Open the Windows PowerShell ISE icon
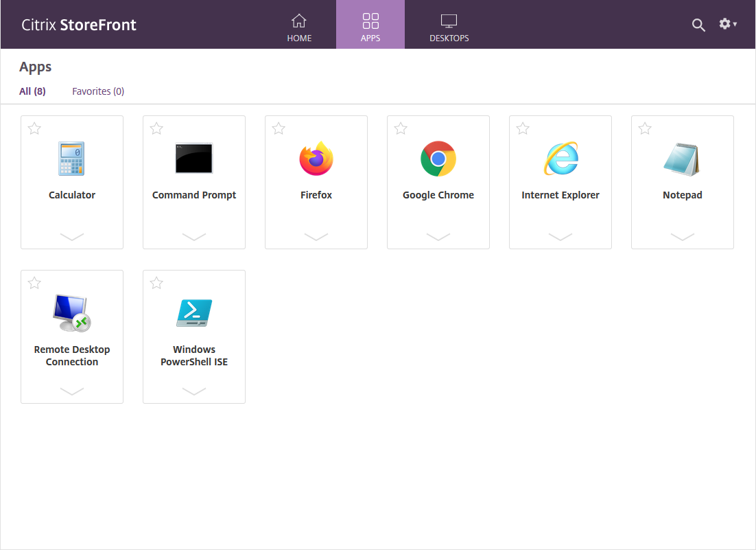 pos(194,313)
